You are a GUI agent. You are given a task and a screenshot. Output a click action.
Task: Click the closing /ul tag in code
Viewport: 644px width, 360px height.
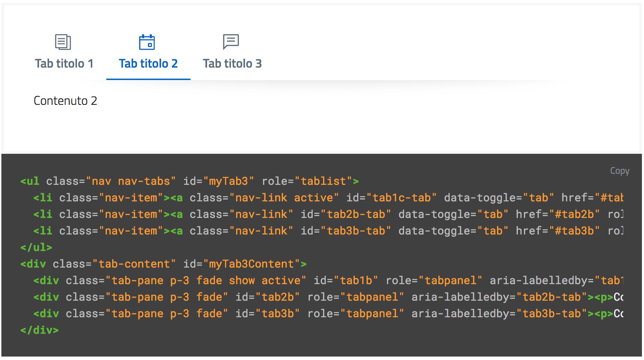coord(36,247)
